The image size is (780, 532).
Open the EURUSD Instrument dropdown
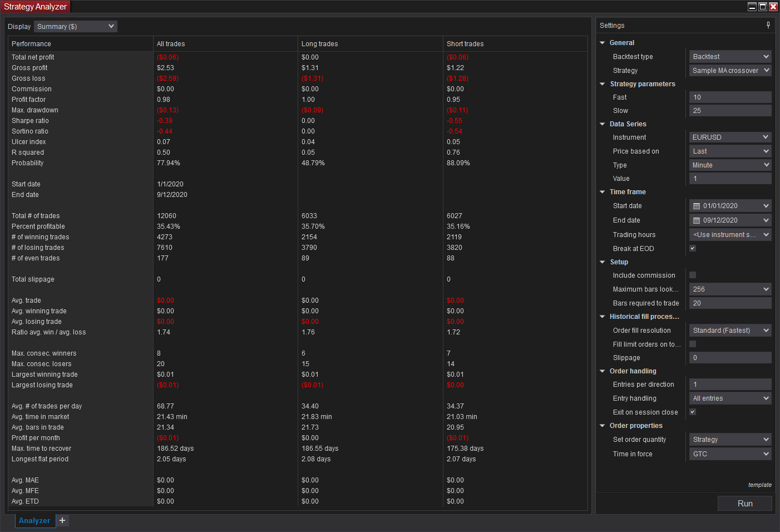[730, 137]
